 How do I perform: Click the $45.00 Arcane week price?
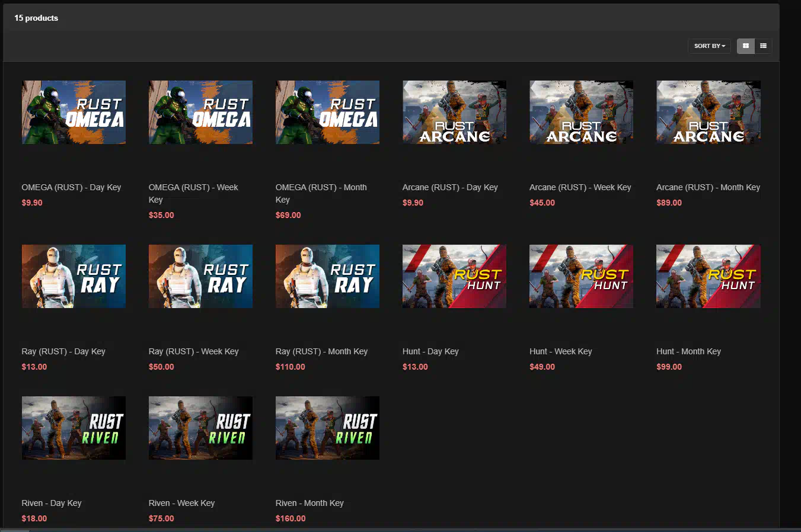click(542, 203)
